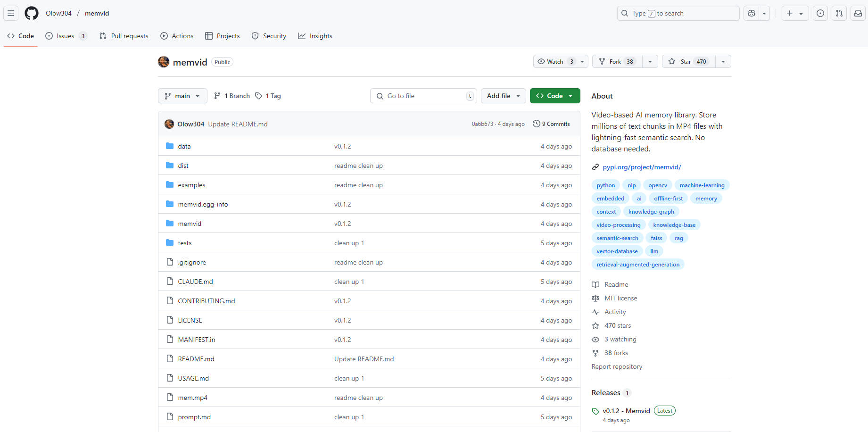Switch to the Issues tab
This screenshot has width=868, height=432.
[x=66, y=36]
